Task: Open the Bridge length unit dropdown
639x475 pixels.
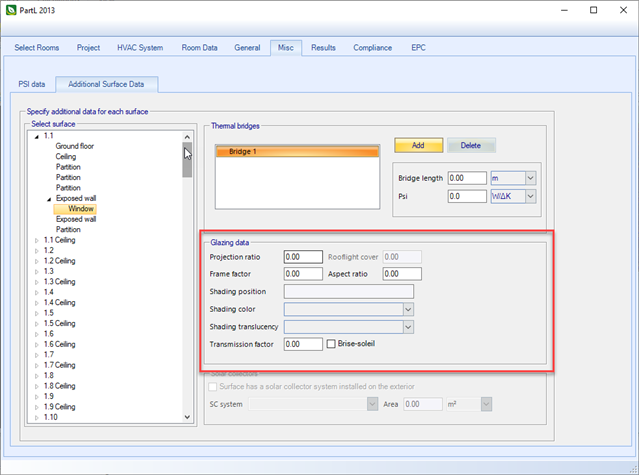Action: 530,178
